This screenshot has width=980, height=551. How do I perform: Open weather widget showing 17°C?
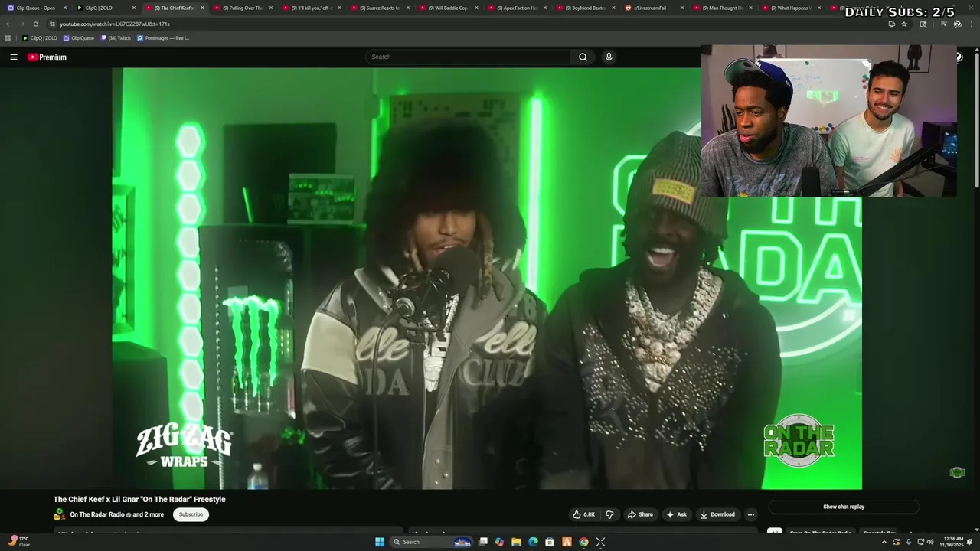coord(19,542)
